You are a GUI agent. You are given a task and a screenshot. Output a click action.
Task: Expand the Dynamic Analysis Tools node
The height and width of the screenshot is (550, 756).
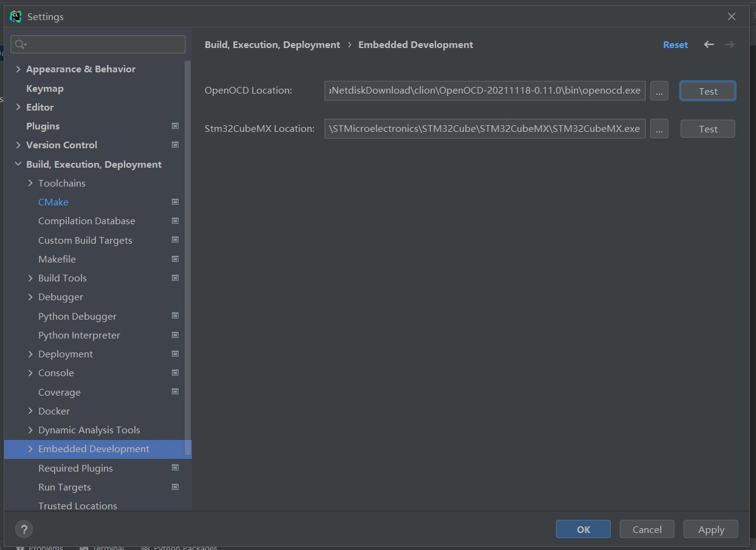coord(30,430)
